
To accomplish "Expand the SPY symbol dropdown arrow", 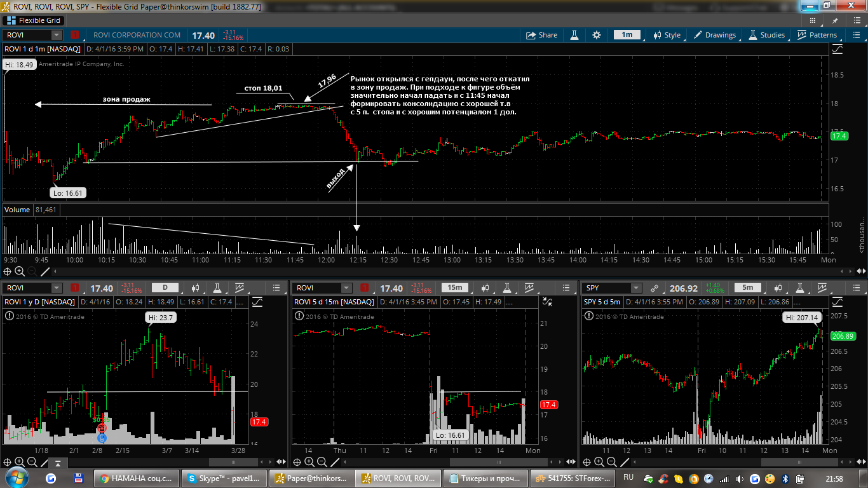I will click(635, 288).
